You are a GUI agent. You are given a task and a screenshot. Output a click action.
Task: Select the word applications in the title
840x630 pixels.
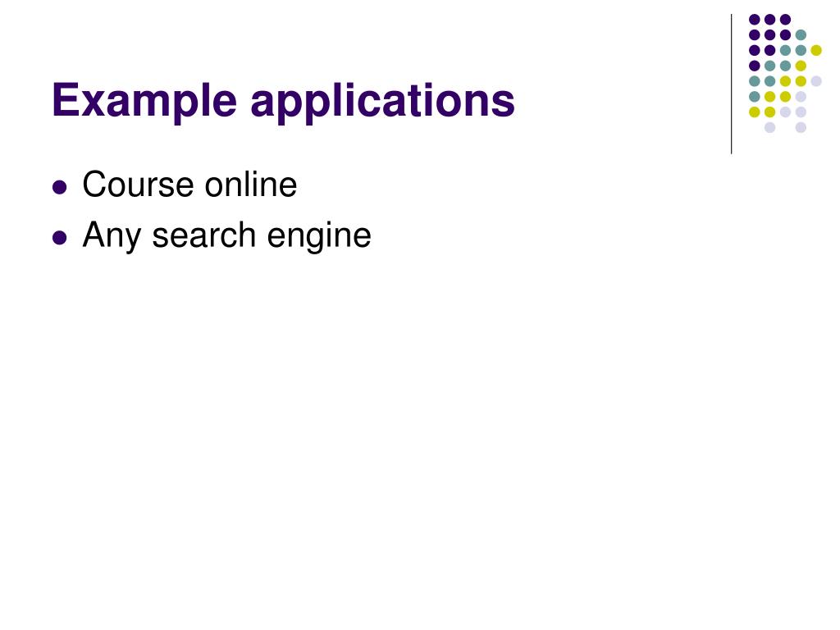click(382, 100)
